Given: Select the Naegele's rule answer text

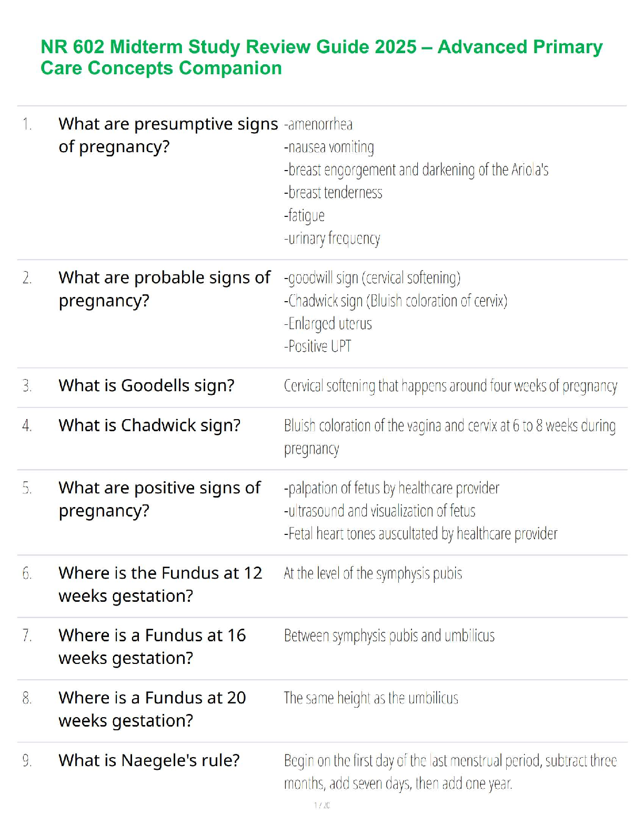Looking at the screenshot, I should point(450,772).
